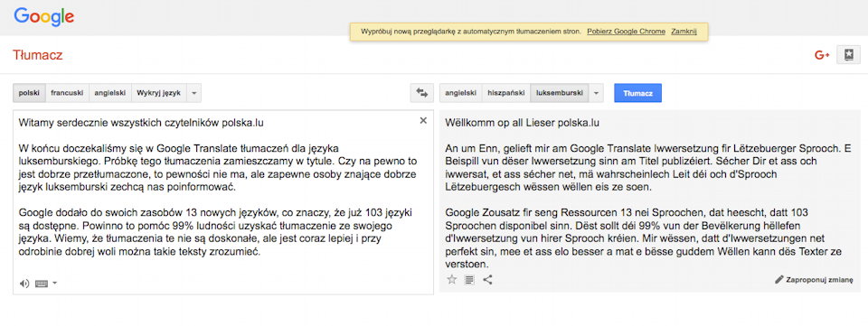Screen dimensions: 868x326
Task: Star the translation to save it
Action: (x=452, y=280)
